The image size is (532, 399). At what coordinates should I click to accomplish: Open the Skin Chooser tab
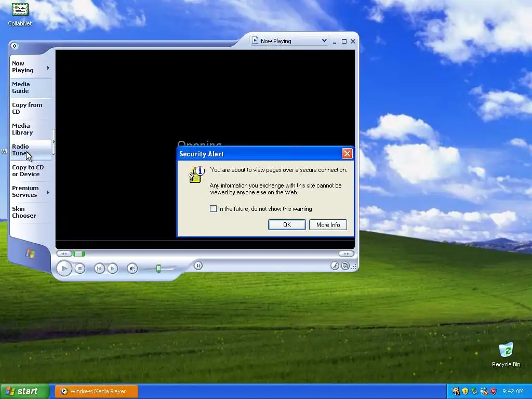[31, 212]
